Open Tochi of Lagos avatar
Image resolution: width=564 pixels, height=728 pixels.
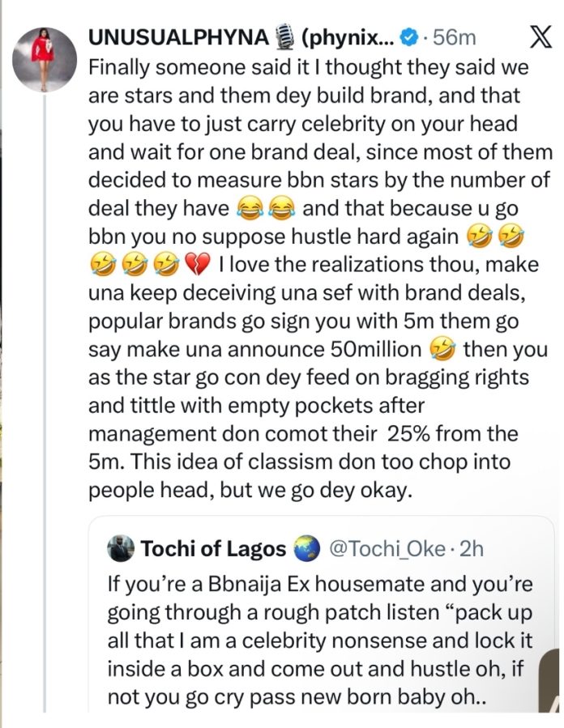coord(121,548)
